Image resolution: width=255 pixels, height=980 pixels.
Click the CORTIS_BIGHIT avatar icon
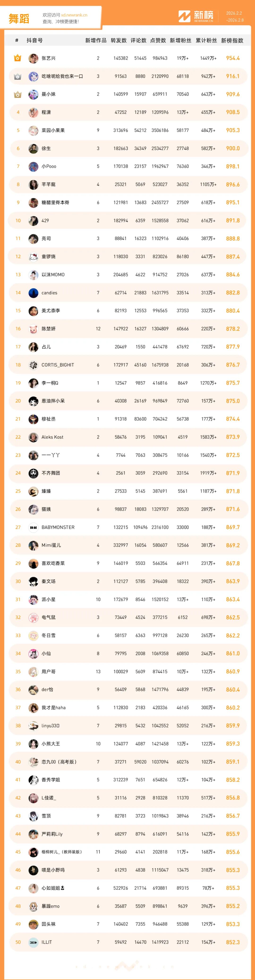[x=33, y=365]
